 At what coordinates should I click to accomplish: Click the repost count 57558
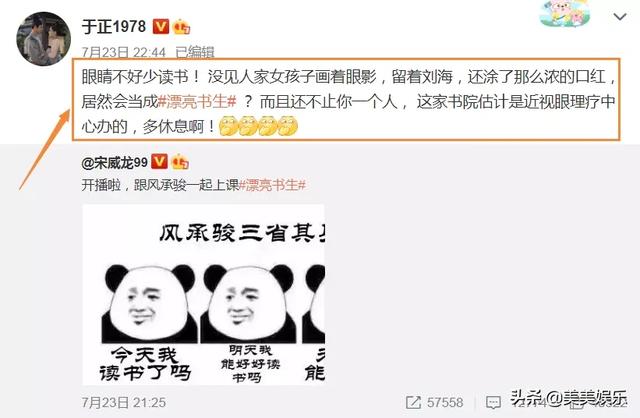point(445,402)
